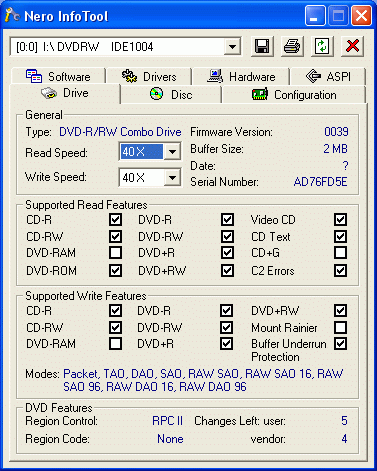This screenshot has height=471, width=377.
Task: Open the Configuration tab
Action: [x=294, y=95]
